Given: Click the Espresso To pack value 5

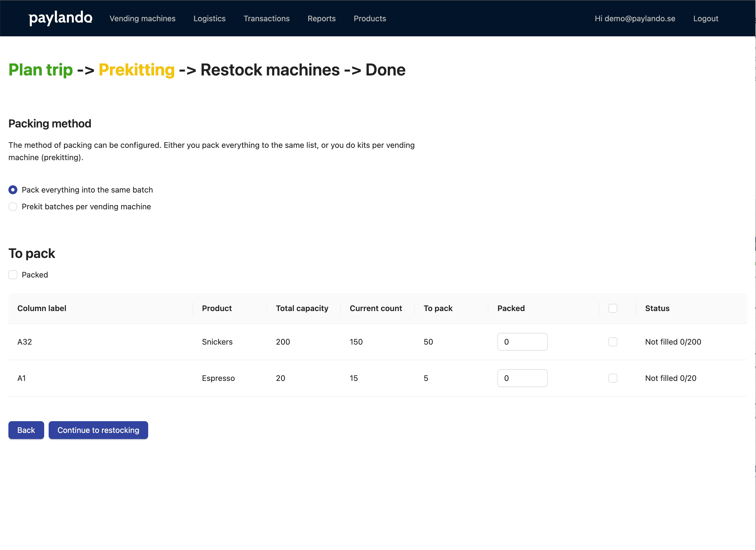Looking at the screenshot, I should (426, 378).
